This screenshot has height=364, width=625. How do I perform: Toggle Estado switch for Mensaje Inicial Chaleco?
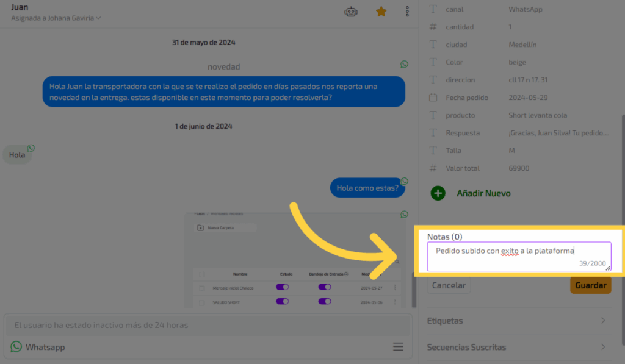(283, 287)
